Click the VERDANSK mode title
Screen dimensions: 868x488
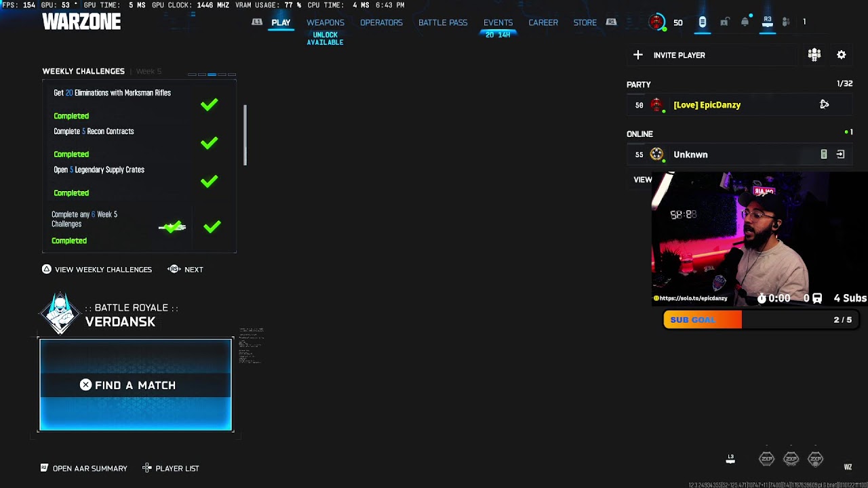pos(120,322)
